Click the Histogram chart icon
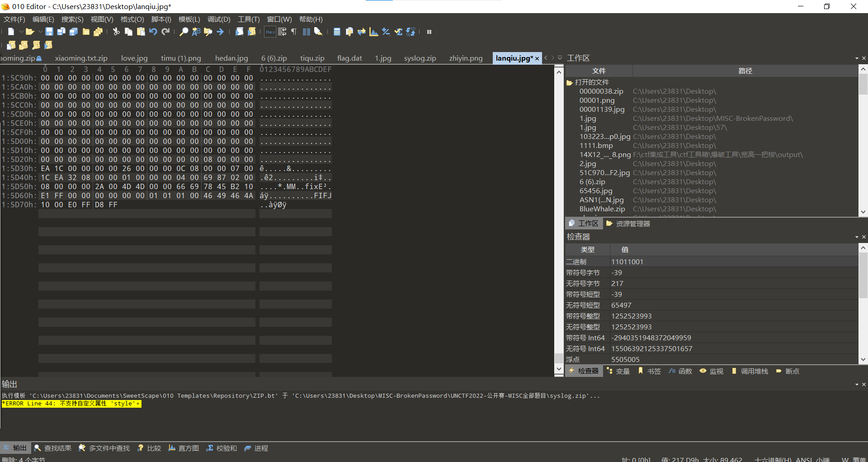Viewport: 868px width, 462px height. coord(373,32)
